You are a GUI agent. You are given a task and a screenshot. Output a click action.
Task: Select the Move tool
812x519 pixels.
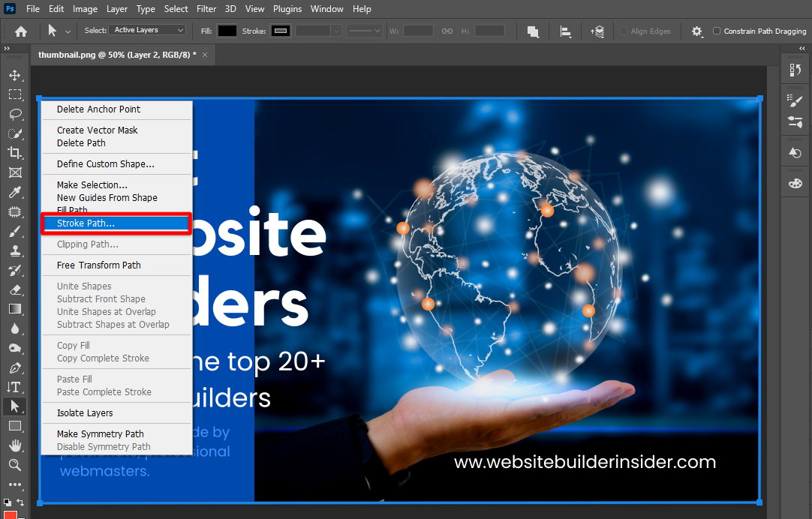14,75
